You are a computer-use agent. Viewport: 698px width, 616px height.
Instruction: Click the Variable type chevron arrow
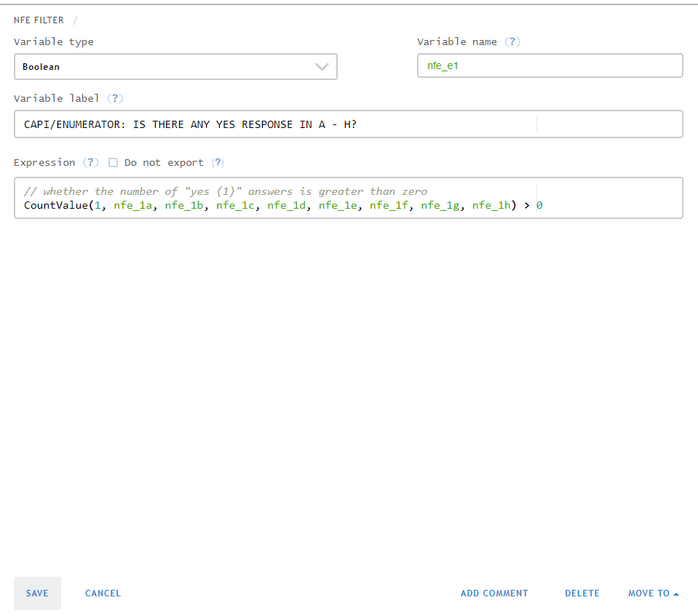322,67
